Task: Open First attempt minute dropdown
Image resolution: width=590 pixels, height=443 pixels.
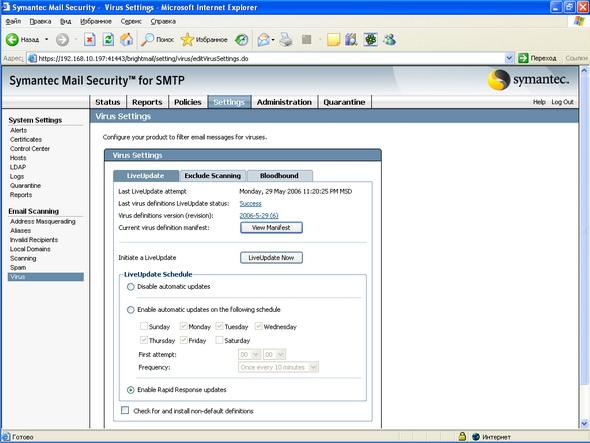Action: [x=275, y=355]
